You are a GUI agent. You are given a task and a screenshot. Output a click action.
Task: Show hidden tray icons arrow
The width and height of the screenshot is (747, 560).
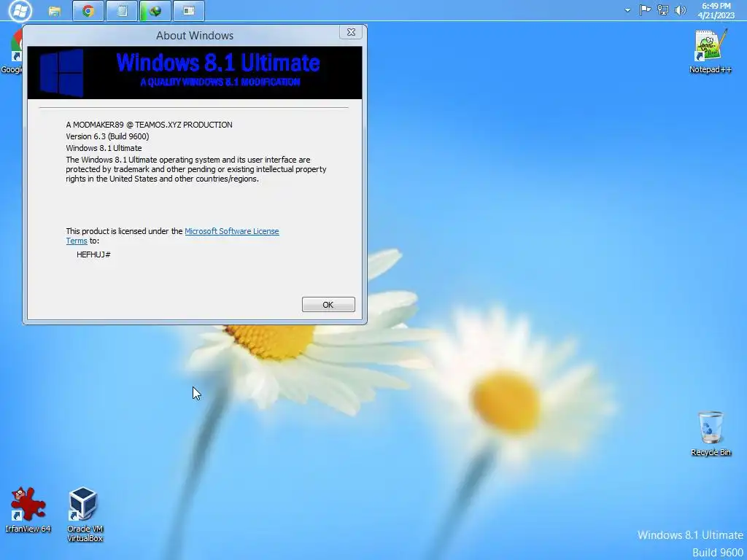(628, 10)
